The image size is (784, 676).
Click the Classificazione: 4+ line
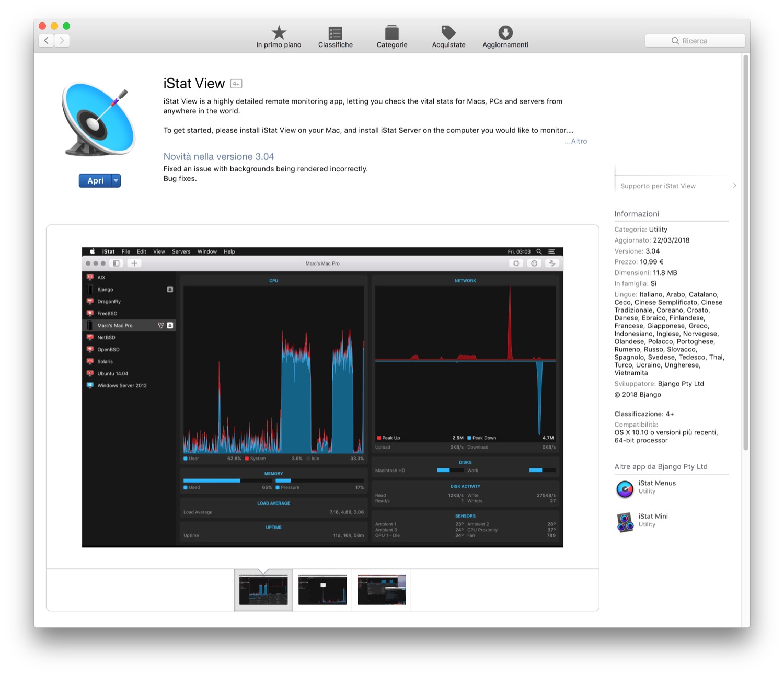tap(644, 414)
